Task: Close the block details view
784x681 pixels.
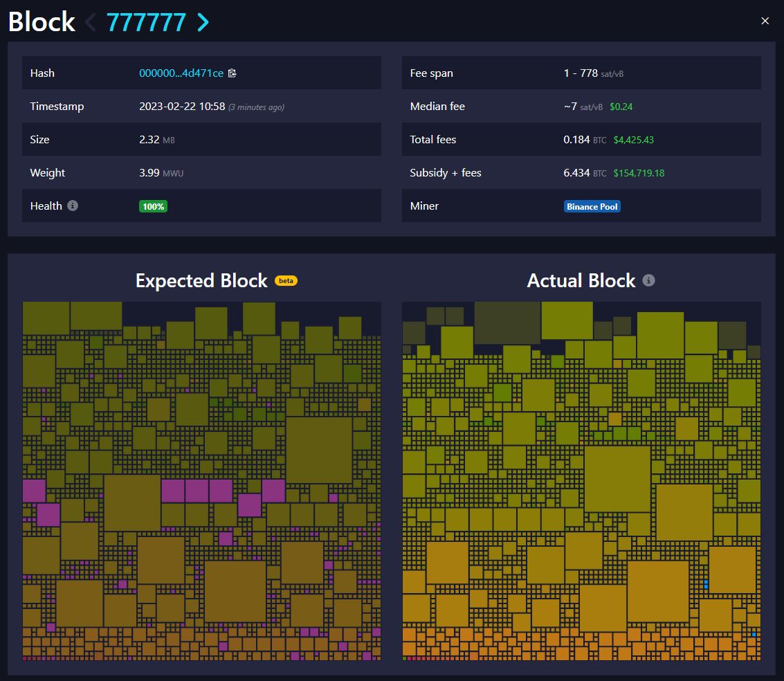Action: click(x=765, y=21)
